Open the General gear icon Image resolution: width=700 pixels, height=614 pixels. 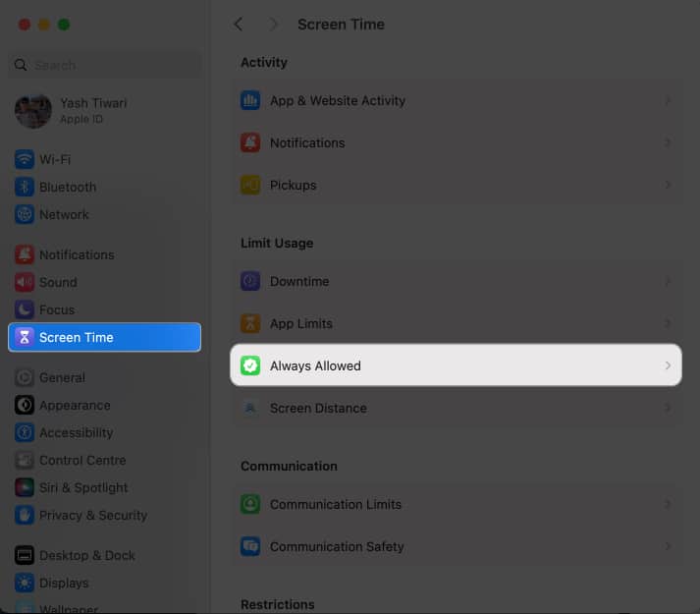coord(25,377)
